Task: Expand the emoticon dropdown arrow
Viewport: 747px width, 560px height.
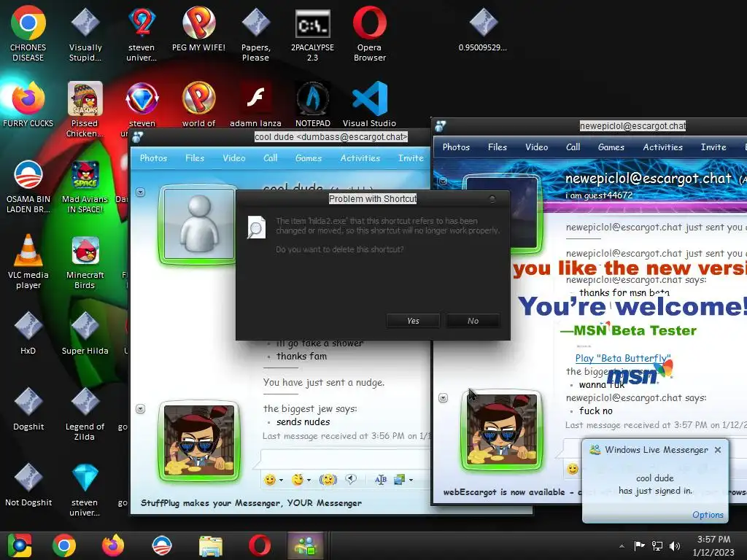Action: [x=281, y=480]
